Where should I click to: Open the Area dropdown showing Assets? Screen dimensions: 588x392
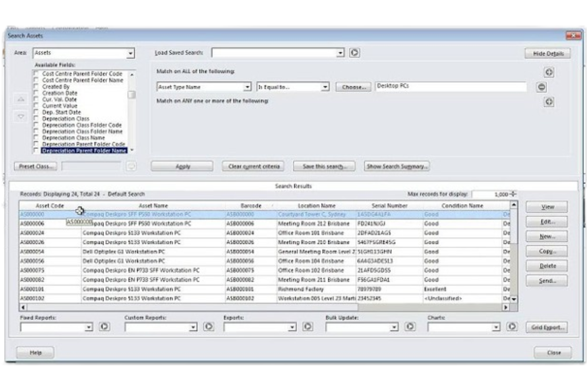[x=131, y=53]
